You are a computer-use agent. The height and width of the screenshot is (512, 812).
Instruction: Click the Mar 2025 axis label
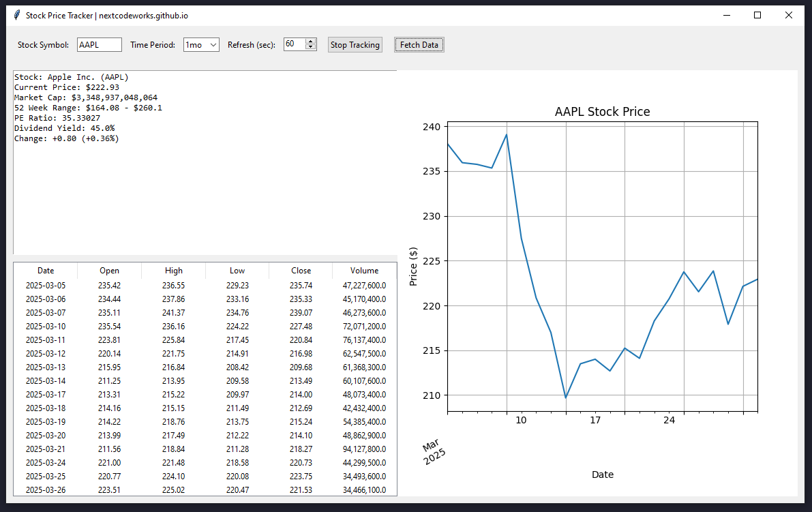coord(434,451)
